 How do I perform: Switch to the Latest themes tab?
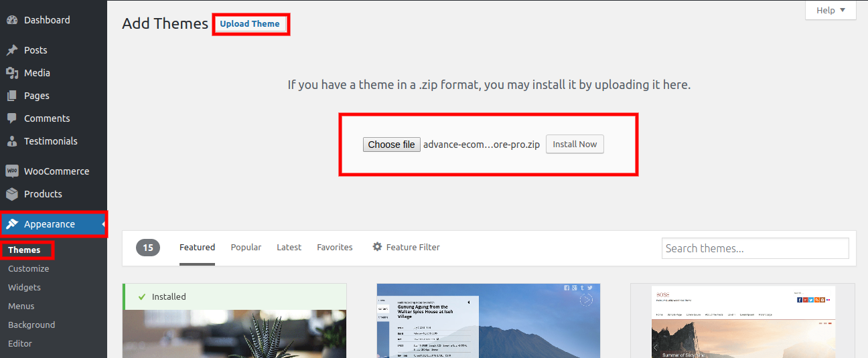[x=289, y=247]
